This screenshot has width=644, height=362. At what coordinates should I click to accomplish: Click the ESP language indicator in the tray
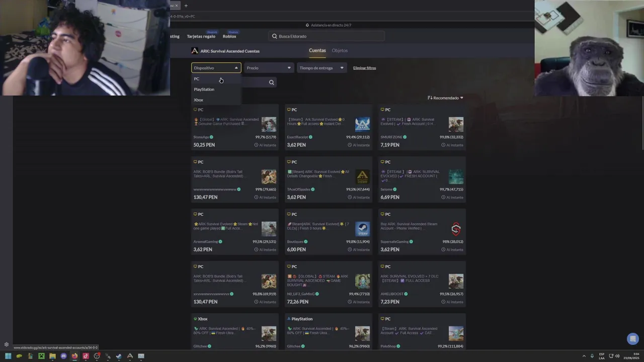[x=602, y=356]
